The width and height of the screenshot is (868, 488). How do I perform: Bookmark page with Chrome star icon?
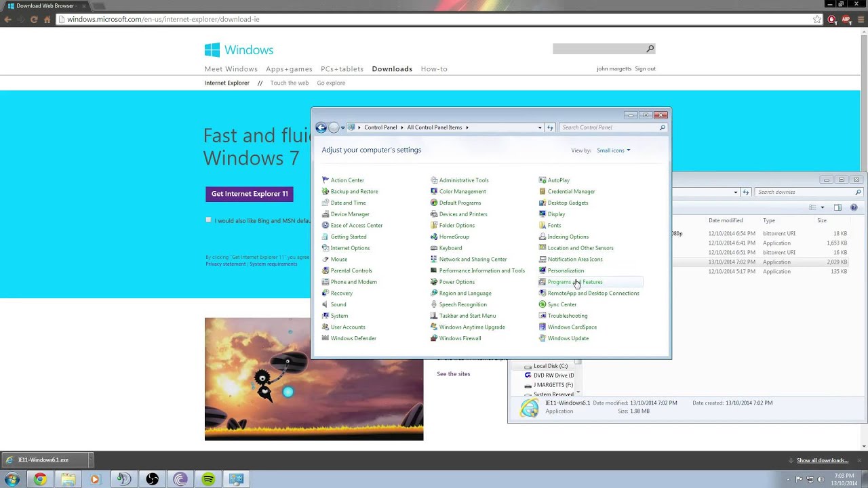pyautogui.click(x=817, y=19)
